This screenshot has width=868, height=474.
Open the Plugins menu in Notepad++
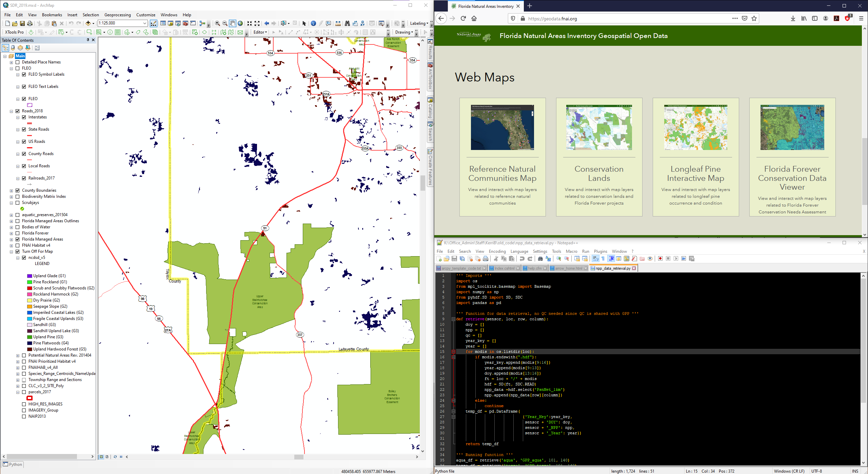pyautogui.click(x=600, y=251)
